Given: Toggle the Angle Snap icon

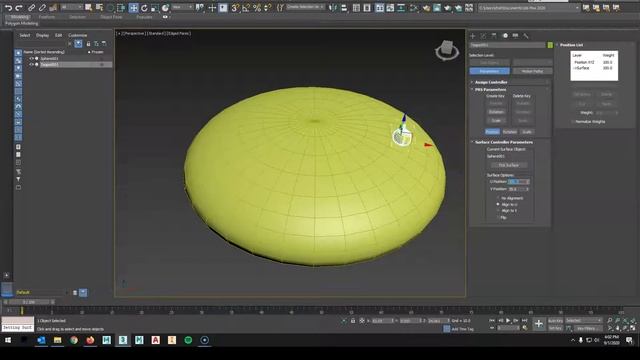Looking at the screenshot, I should (246, 7).
